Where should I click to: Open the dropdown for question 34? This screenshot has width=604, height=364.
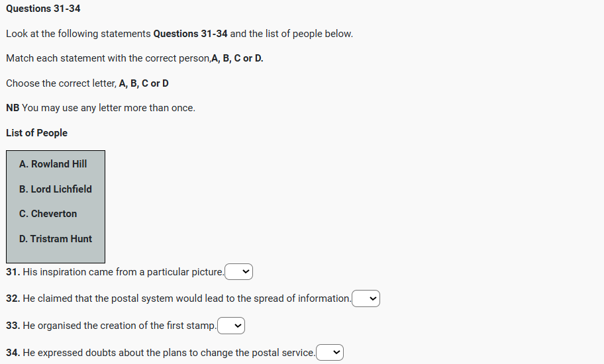tap(330, 353)
